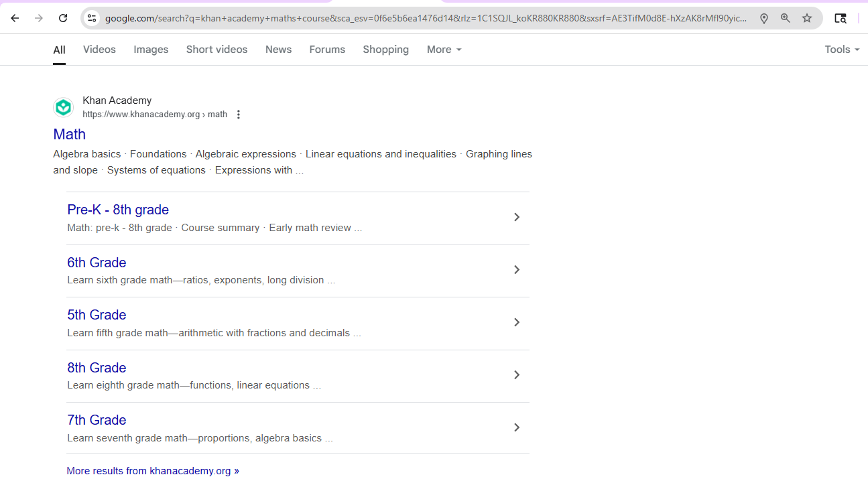
Task: Expand the chevron in Pre-K - 8th grade row
Action: pyautogui.click(x=517, y=217)
